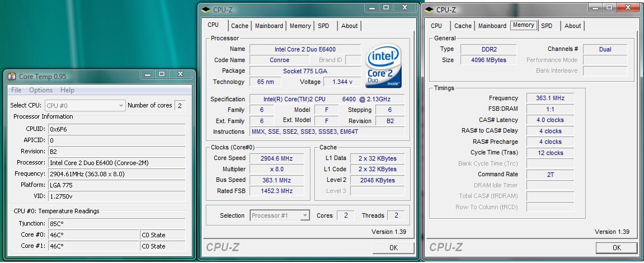Viewport: 644px width, 263px height.
Task: Close the right CPU-Z memory window
Action: (x=628, y=7)
